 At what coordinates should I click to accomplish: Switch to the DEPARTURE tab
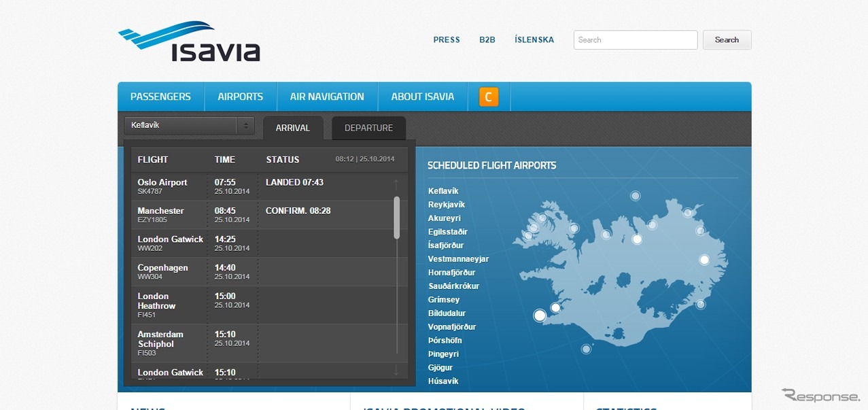pos(368,128)
